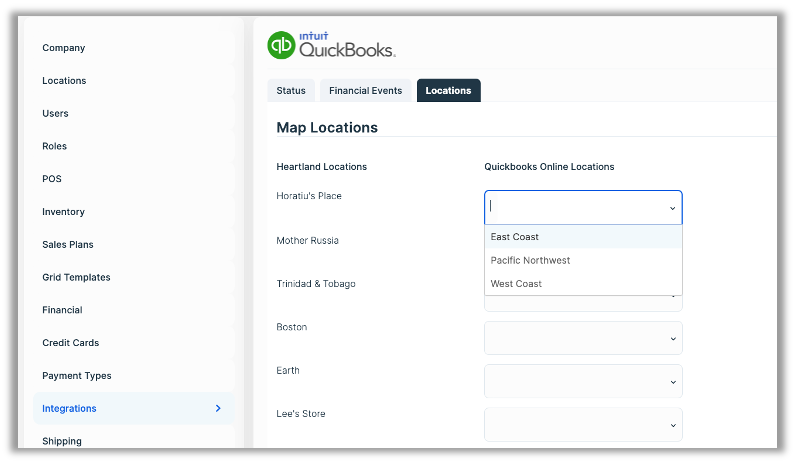Viewport: 796px width, 464px height.
Task: Go to Sales Plans section
Action: point(67,245)
